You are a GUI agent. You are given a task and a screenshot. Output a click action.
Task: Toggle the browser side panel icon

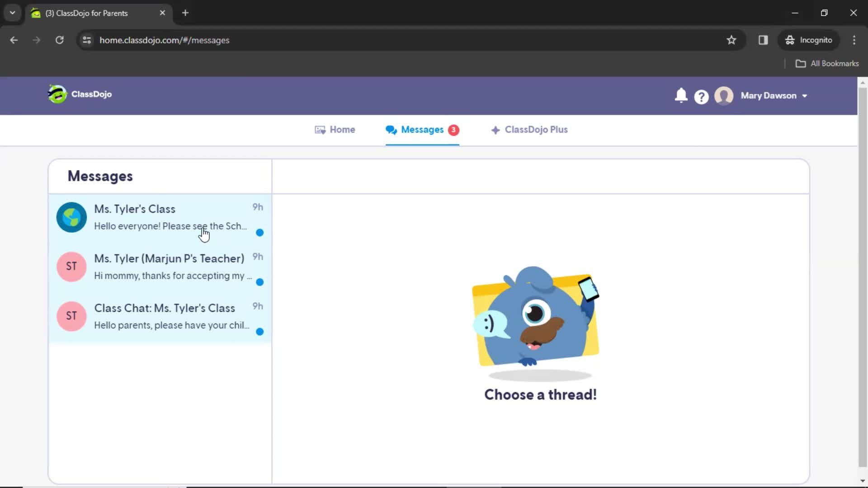click(763, 40)
